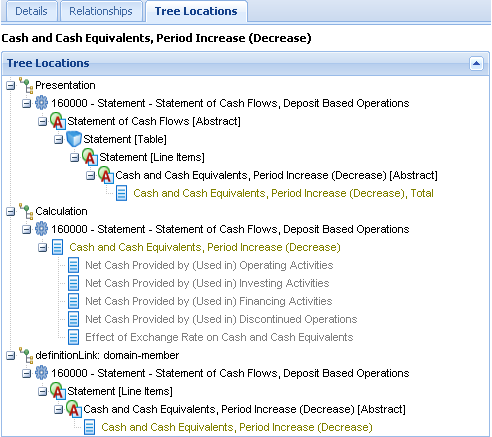Click gear icon of Calculation 160000 Statement
The image size is (492, 437).
41,229
